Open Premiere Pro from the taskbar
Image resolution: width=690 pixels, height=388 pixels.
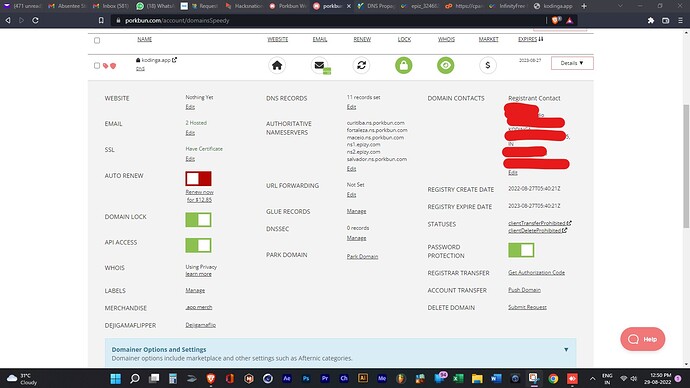(325, 378)
